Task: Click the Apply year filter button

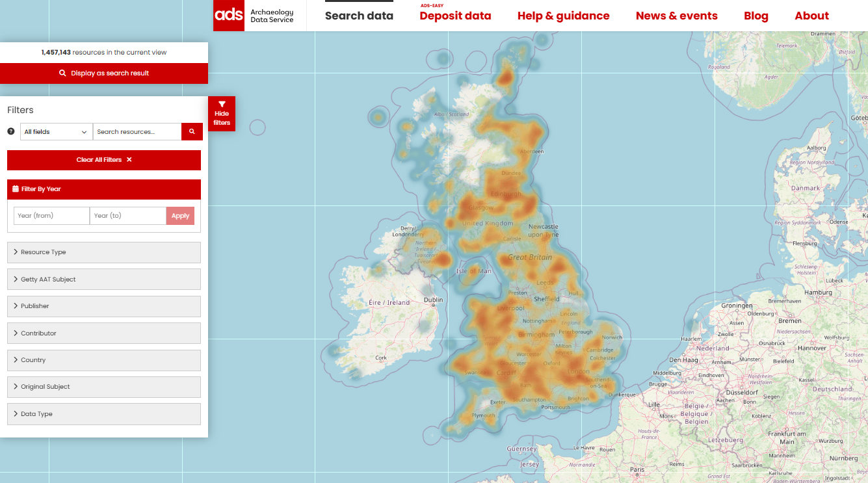Action: (180, 216)
